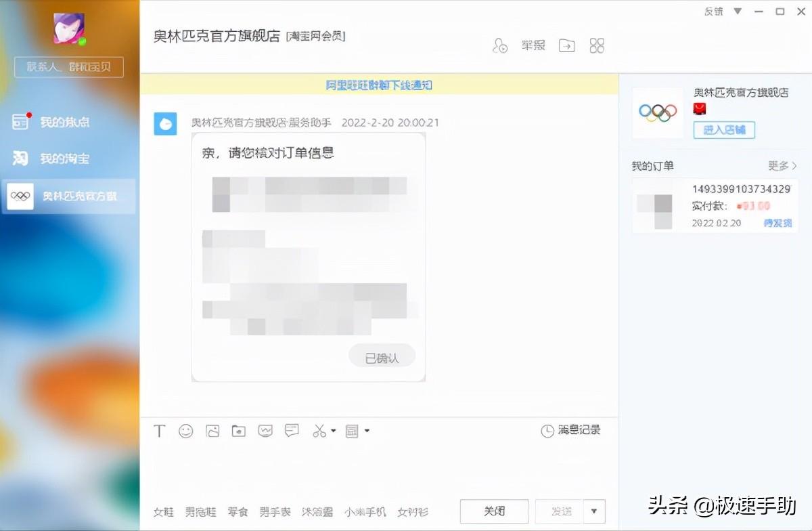The width and height of the screenshot is (812, 531).
Task: Expand the 发送 send button dropdown arrow
Action: point(592,511)
